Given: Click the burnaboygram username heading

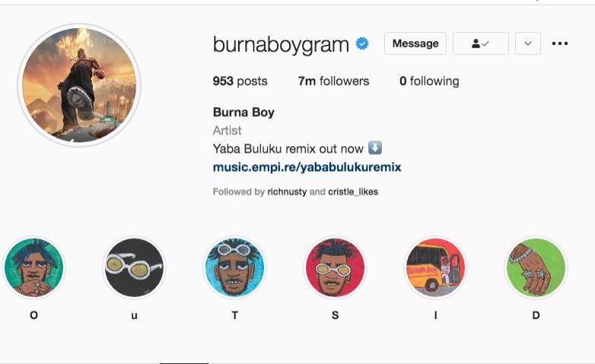Looking at the screenshot, I should [281, 44].
